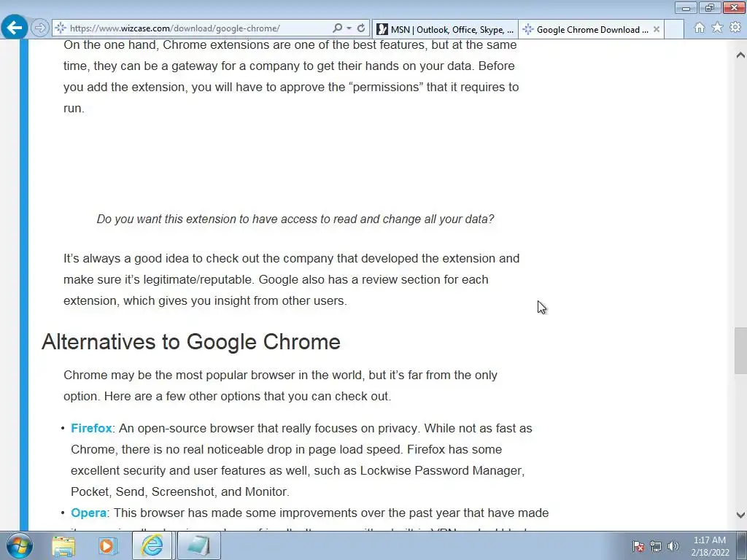This screenshot has width=747, height=560.
Task: Open the volume speaker tray icon
Action: tap(673, 546)
